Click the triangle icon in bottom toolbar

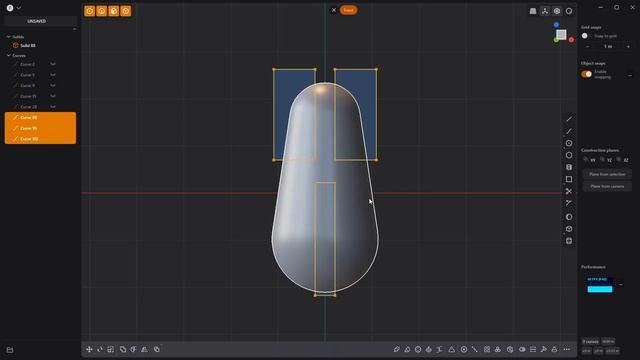click(452, 349)
